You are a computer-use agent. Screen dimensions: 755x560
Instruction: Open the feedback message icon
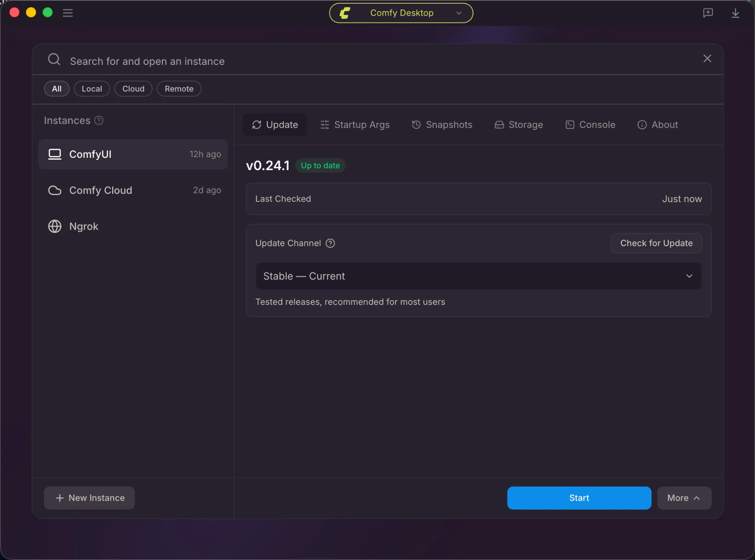pos(708,13)
